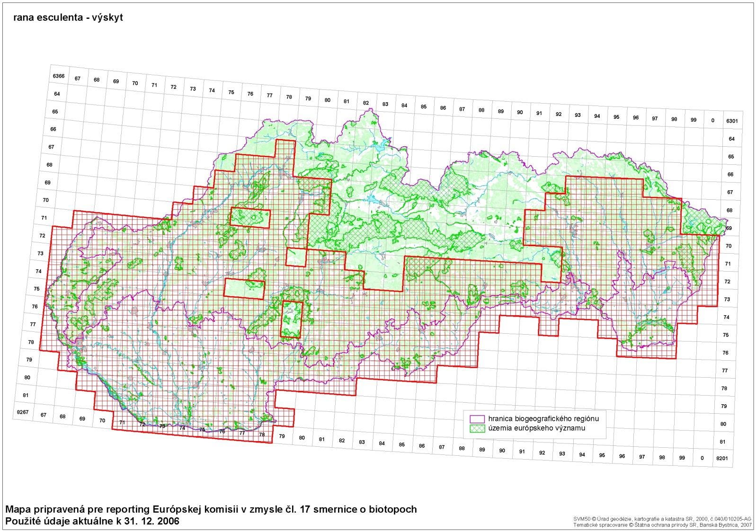756x532 pixels.
Task: Click the 0 label beside 8201
Action: [702, 458]
